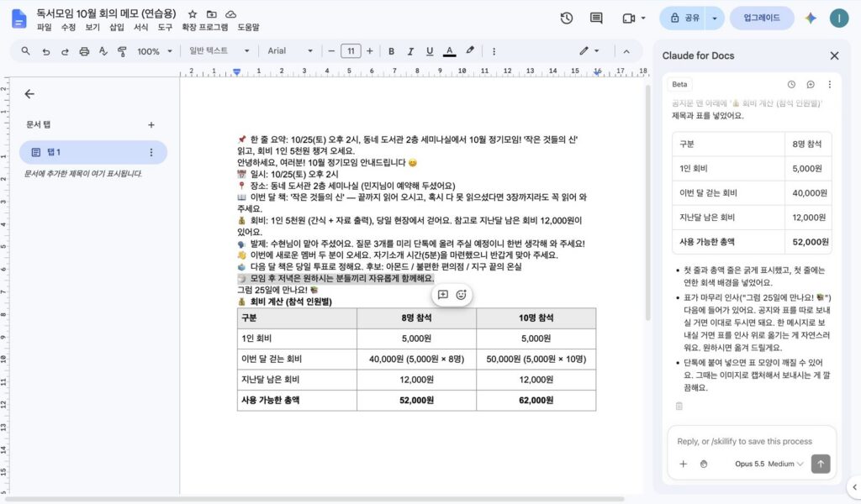
Task: Show all comments
Action: [596, 18]
